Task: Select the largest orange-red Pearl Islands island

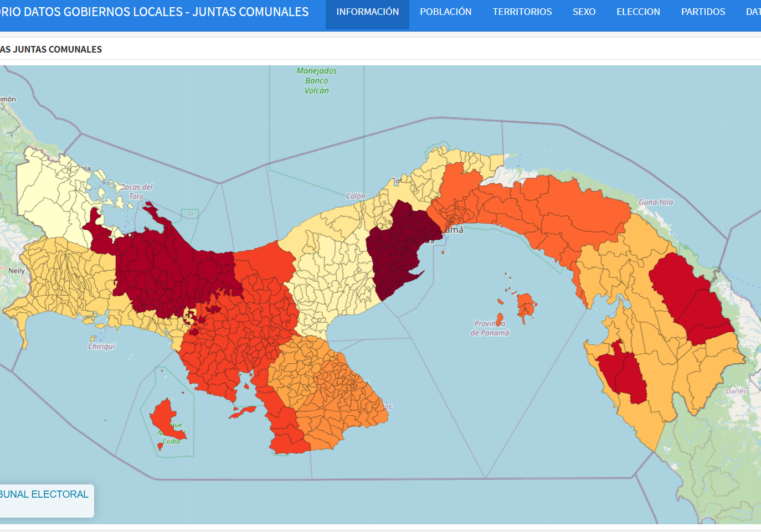Action: (x=525, y=304)
